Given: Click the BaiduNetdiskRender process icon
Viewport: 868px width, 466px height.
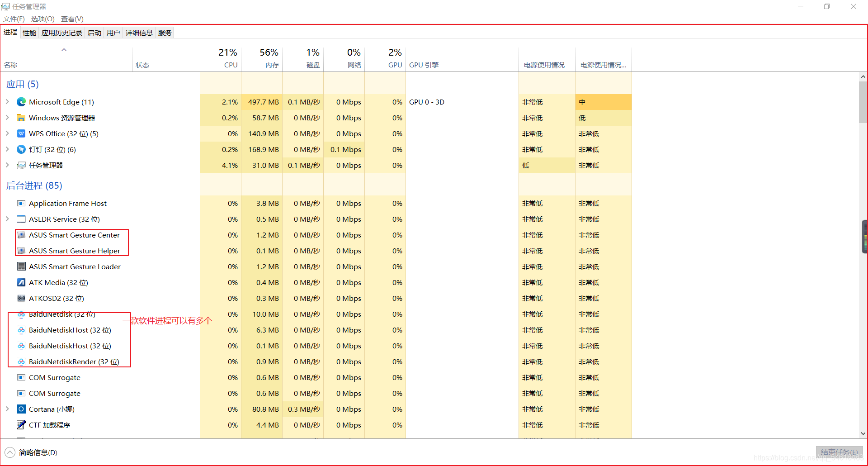Looking at the screenshot, I should tap(21, 362).
